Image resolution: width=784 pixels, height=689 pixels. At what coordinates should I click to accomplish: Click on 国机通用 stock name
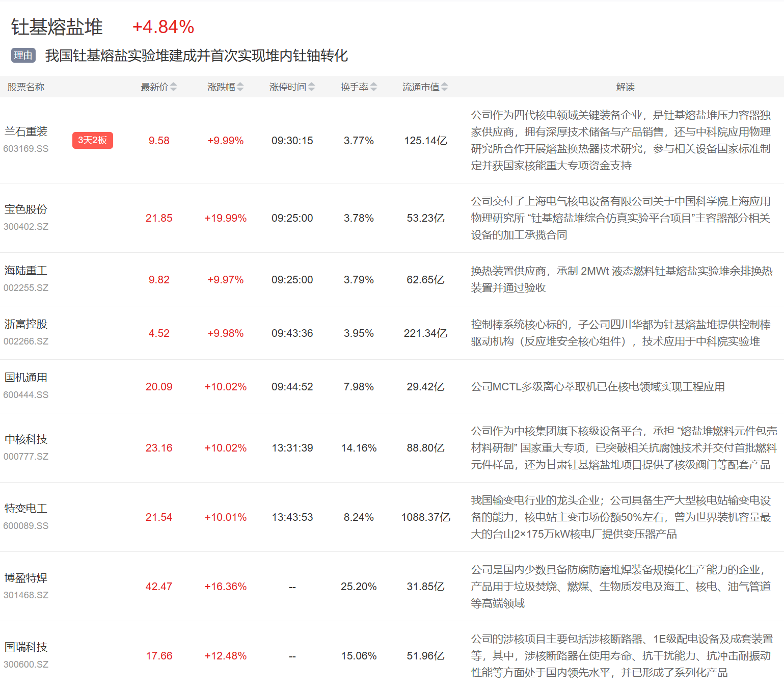pos(26,378)
